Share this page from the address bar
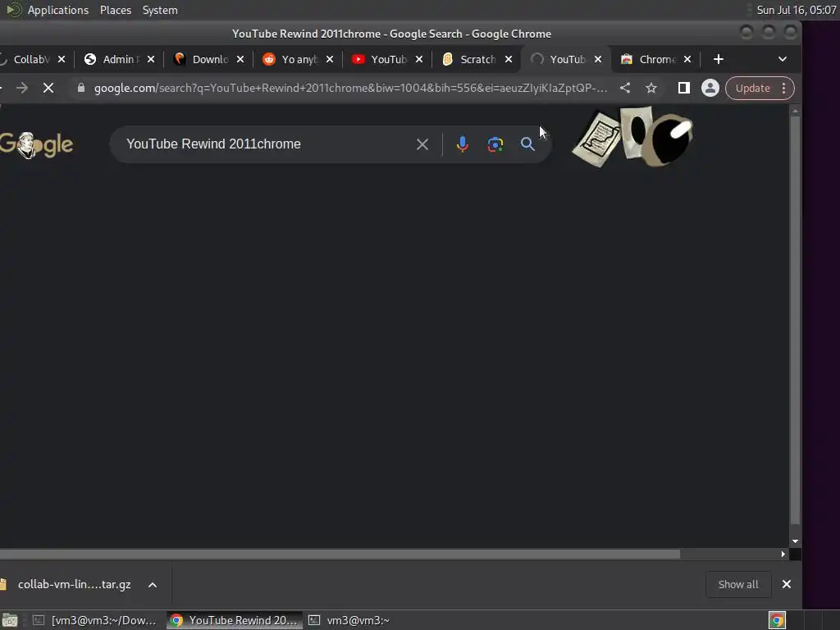 tap(625, 88)
